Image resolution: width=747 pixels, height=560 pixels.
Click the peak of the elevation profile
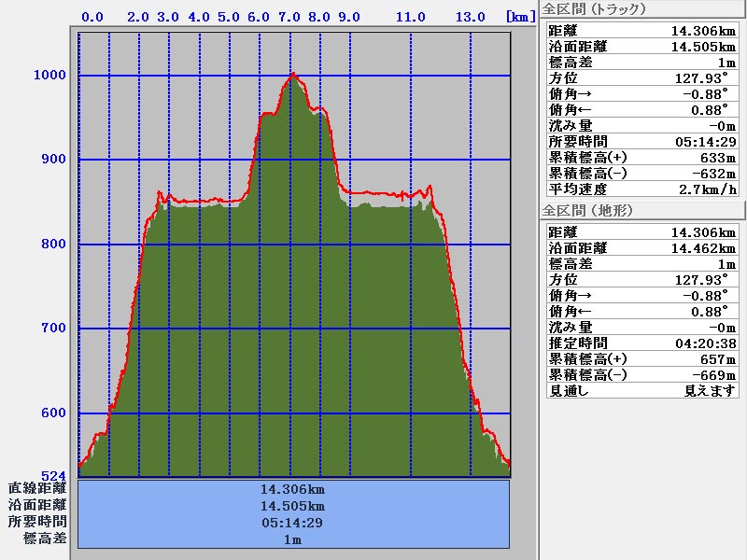point(293,74)
